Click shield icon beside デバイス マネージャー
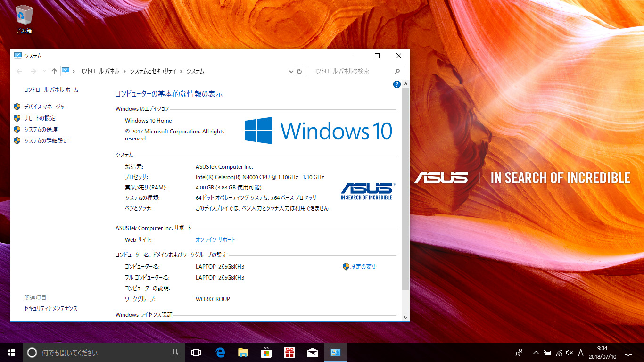Screen dimensions: 644x362 click(17, 107)
